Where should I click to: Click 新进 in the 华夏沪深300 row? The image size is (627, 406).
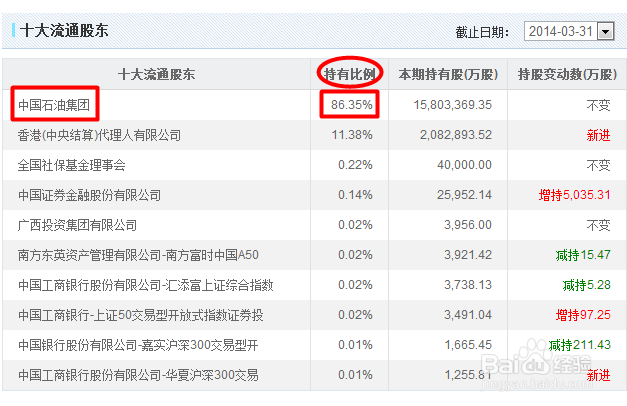pyautogui.click(x=599, y=375)
